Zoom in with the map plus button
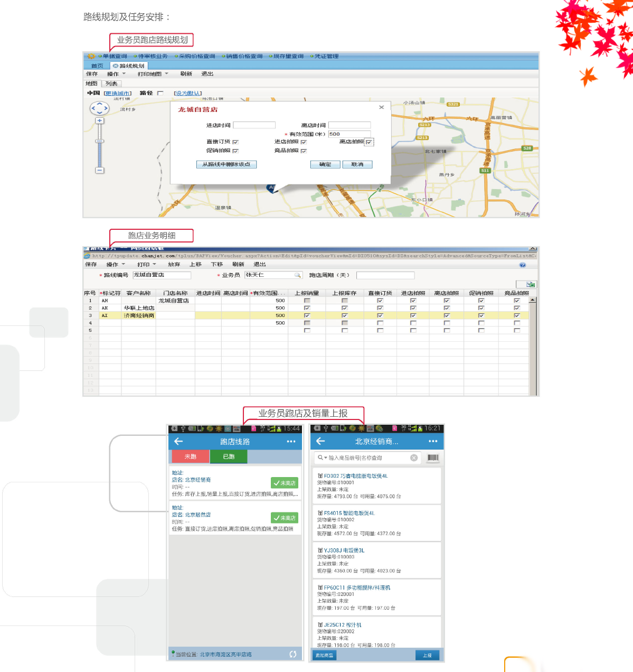Image resolution: width=633 pixels, height=672 pixels. (99, 121)
